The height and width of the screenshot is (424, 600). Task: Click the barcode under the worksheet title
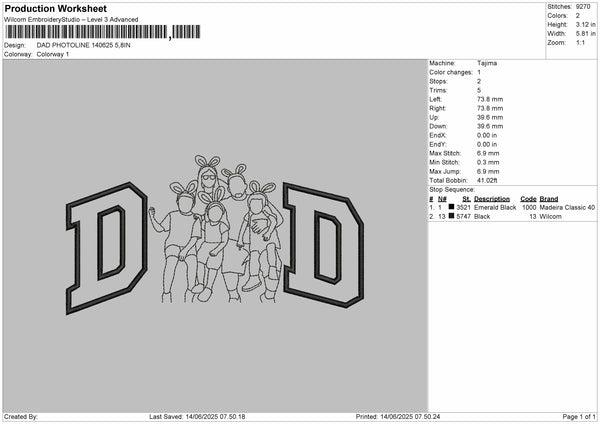(103, 32)
